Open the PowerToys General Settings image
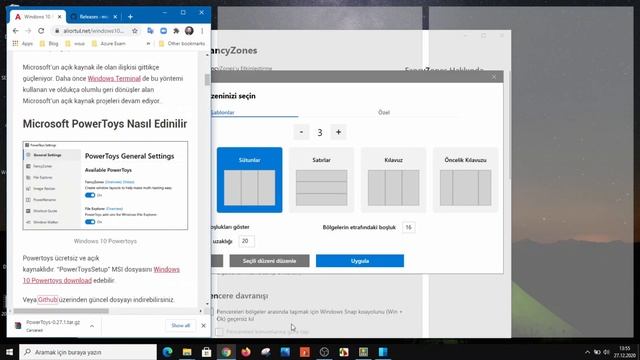The height and width of the screenshot is (360, 640). [x=105, y=186]
